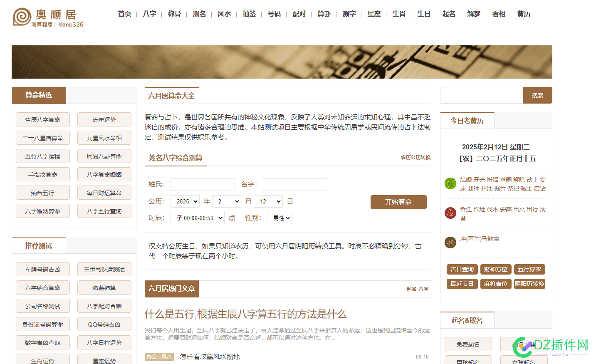The image size is (596, 364).
Task: Open 流年运势 link
Action: point(104,120)
